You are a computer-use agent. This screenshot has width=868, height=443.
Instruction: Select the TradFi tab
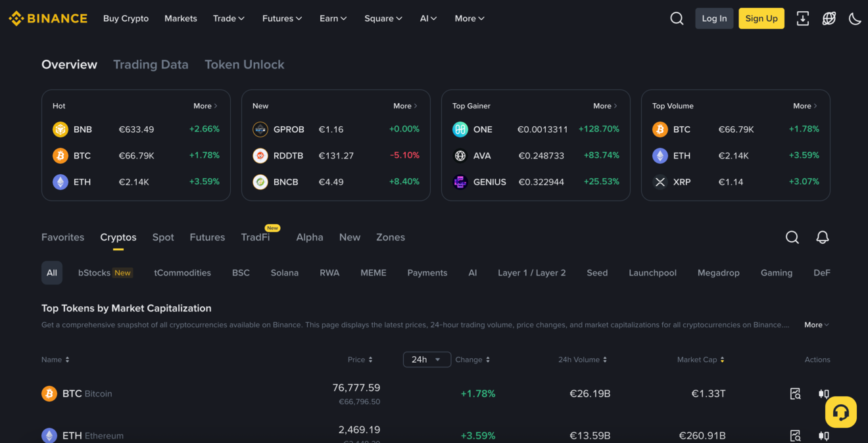pos(255,237)
